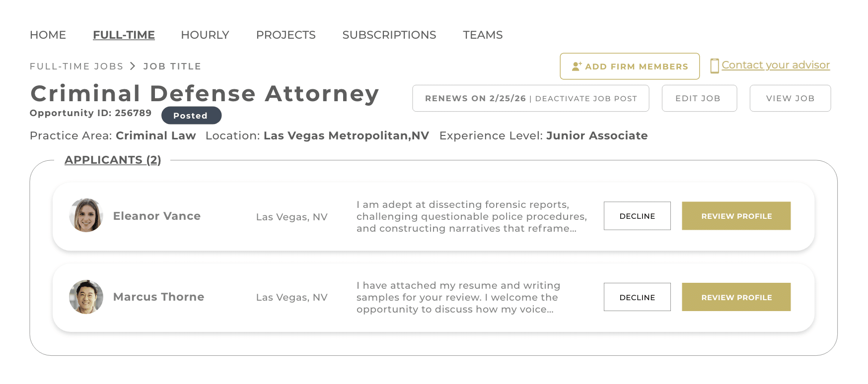This screenshot has width=868, height=384.
Task: Click the Applicants (2) heading
Action: point(113,160)
